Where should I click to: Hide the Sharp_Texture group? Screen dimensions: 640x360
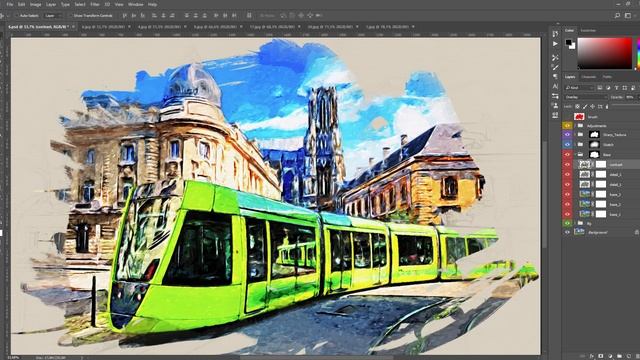point(567,134)
